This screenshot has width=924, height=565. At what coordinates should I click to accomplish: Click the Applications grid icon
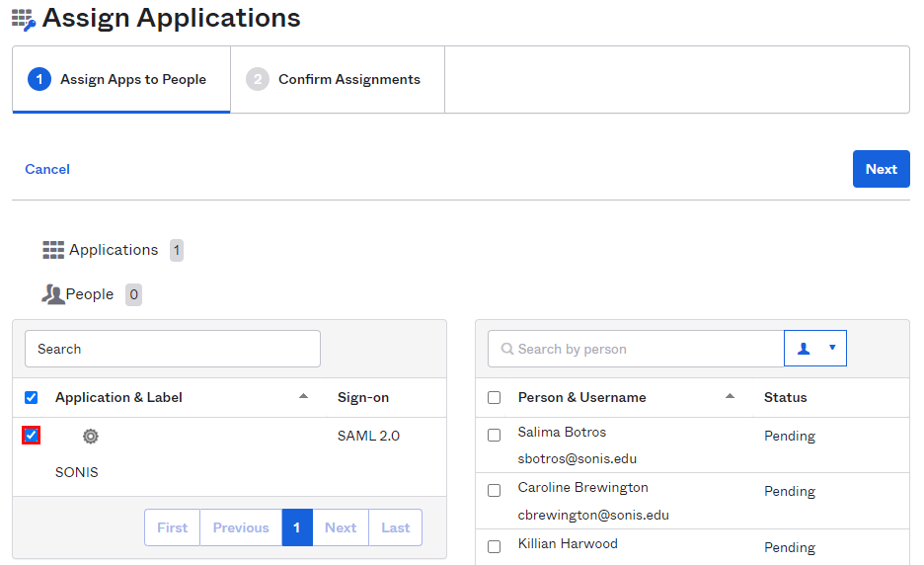53,250
